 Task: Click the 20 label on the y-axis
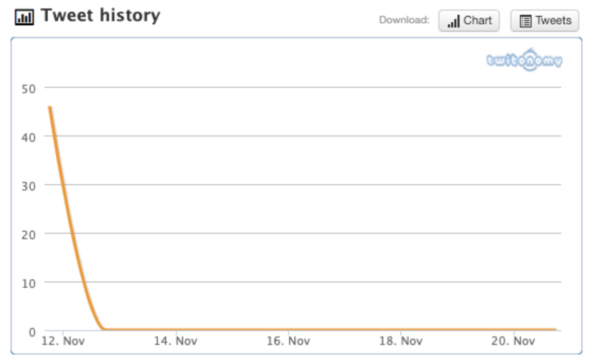coord(29,234)
